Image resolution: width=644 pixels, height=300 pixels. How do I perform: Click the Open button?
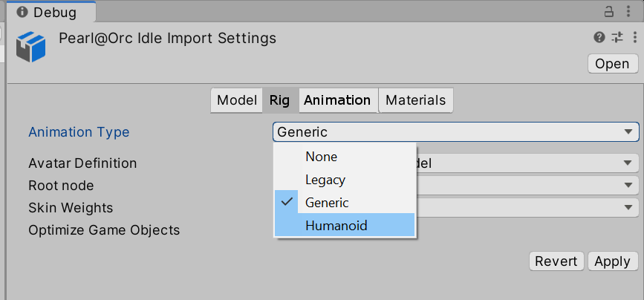point(613,64)
